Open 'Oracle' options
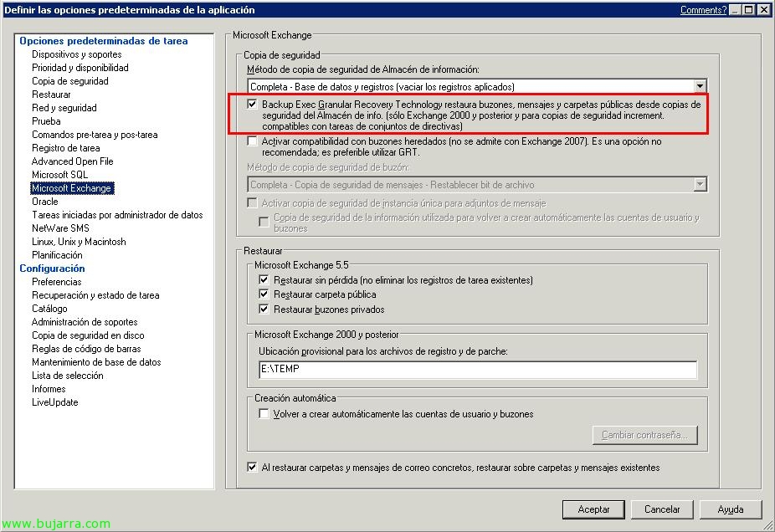Screen dimensions: 775x532 pyautogui.click(x=45, y=202)
